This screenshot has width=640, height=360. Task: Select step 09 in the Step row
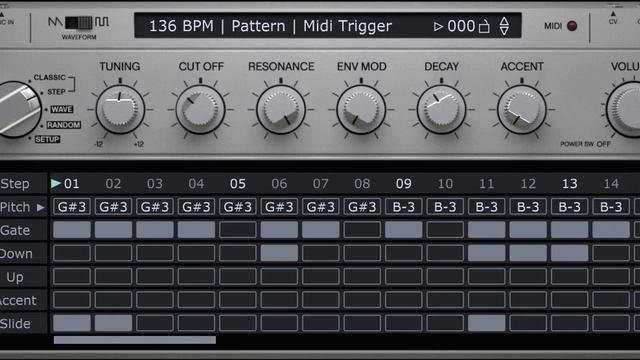tap(403, 184)
